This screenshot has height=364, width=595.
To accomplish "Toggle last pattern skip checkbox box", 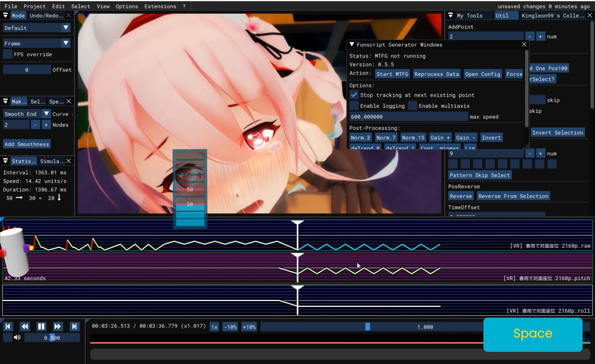I will (552, 164).
